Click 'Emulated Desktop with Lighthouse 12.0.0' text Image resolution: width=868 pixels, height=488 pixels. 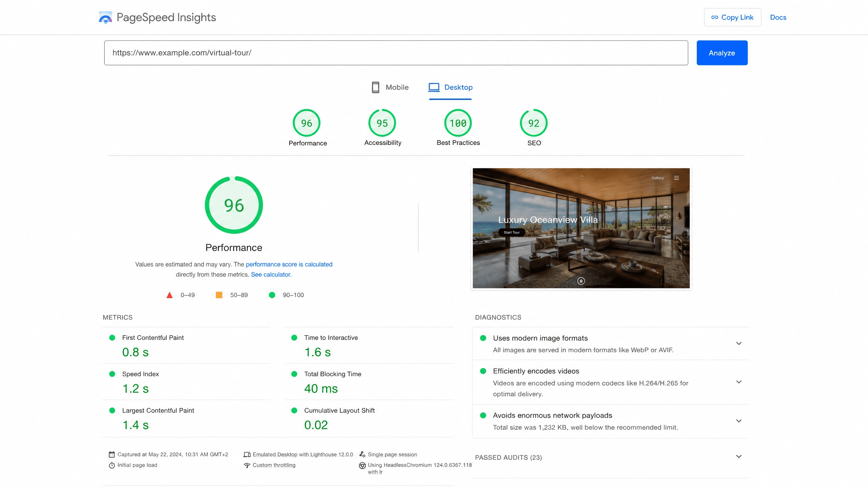(303, 454)
